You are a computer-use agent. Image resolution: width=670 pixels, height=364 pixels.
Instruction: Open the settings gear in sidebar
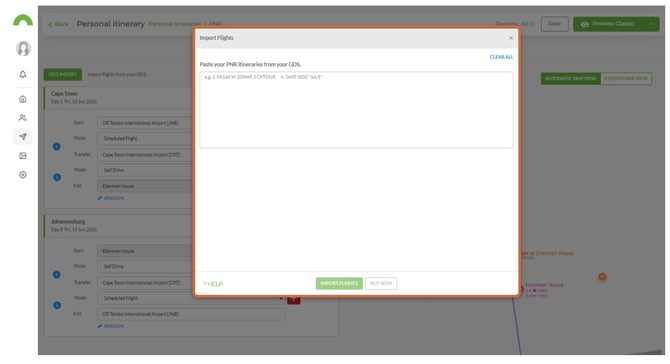click(23, 175)
